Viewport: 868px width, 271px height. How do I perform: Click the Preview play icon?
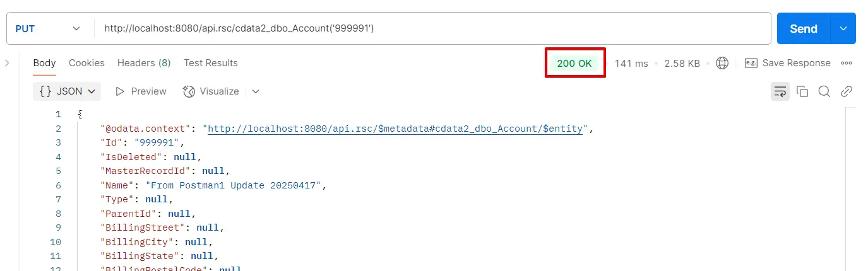(x=121, y=91)
